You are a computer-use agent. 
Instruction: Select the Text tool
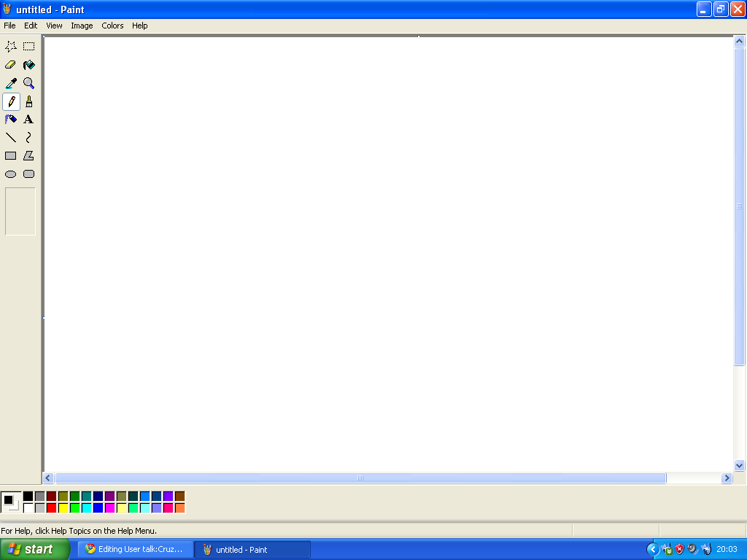point(28,120)
